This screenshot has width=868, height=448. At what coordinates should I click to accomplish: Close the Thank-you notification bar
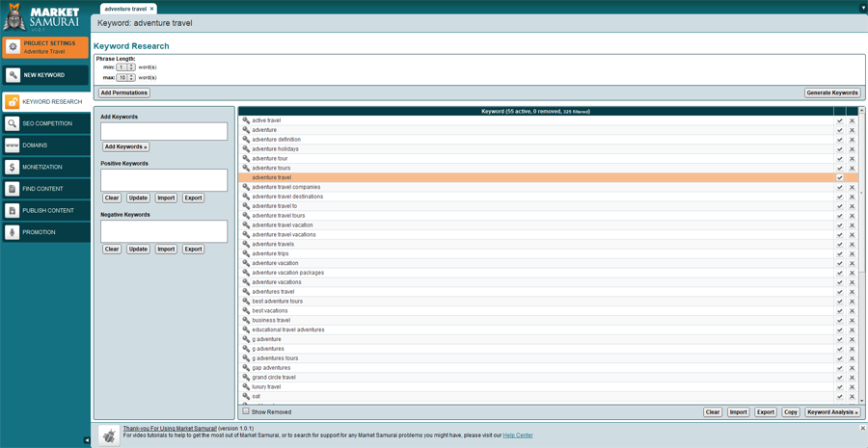click(862, 428)
